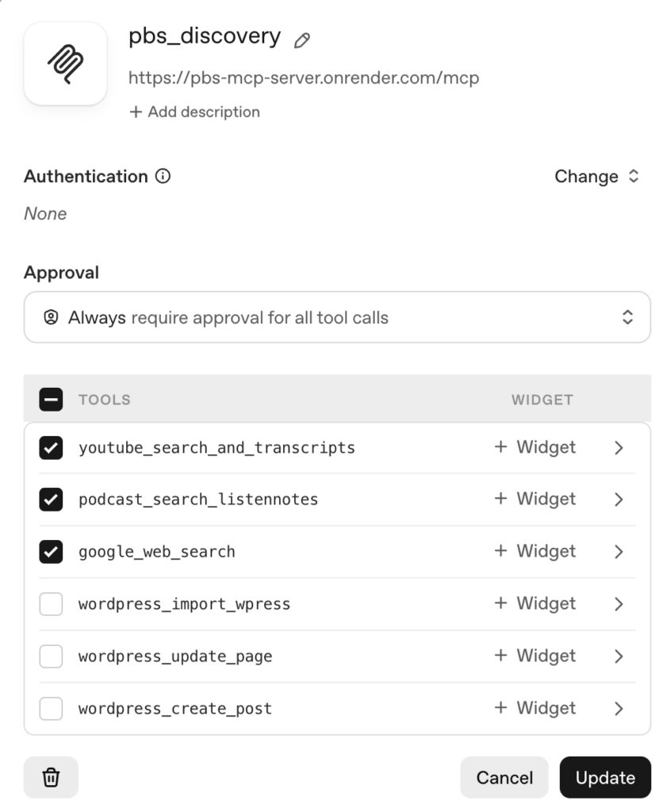Add a widget to podcast_search_listennotes
This screenshot has width=667, height=812.
click(535, 500)
